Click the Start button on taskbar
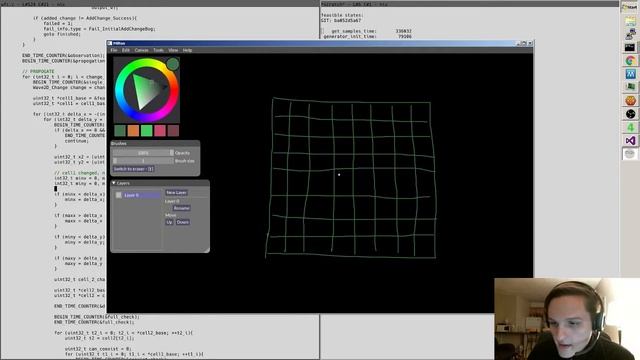Screen dimensions: 640x360 [x=630, y=7]
